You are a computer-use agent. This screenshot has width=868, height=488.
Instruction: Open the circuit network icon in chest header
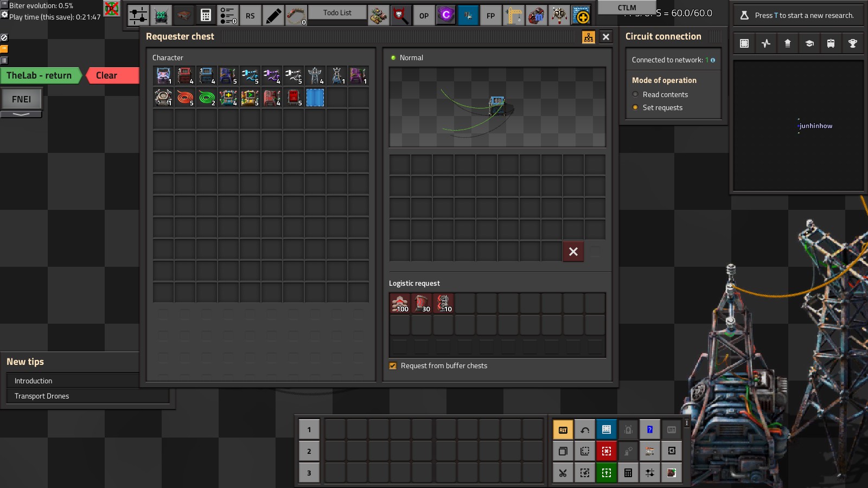588,37
